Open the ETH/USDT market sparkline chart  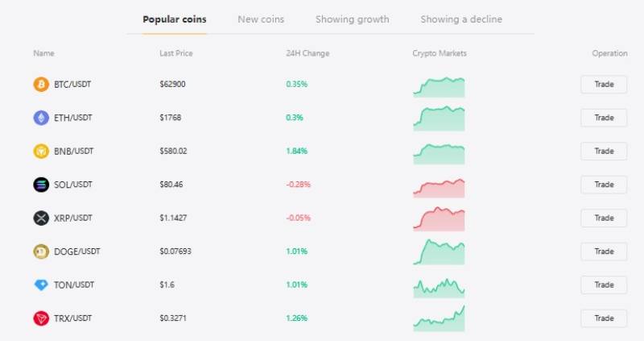pos(439,119)
